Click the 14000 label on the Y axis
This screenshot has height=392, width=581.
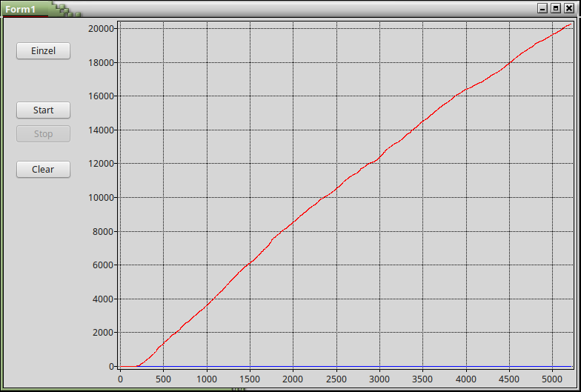coord(100,130)
